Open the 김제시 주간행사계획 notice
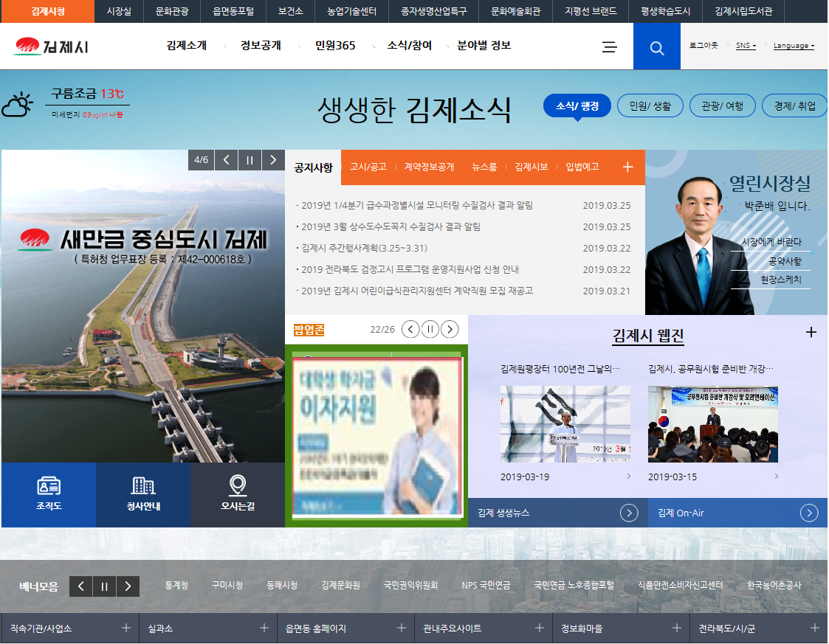The height and width of the screenshot is (644, 829). click(x=364, y=248)
